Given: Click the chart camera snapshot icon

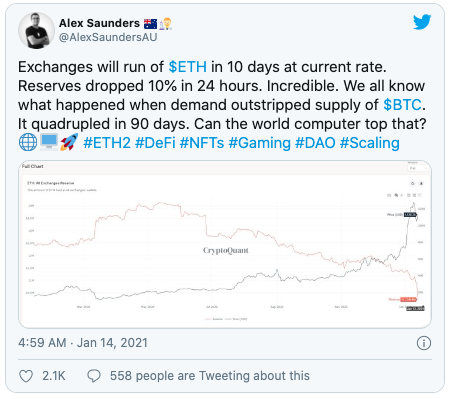Looking at the screenshot, I should point(389,195).
